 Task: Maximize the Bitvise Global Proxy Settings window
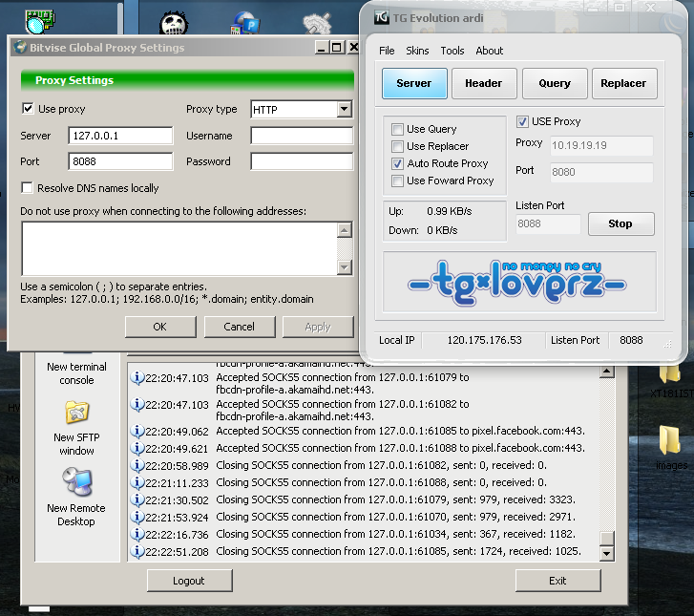coord(336,47)
